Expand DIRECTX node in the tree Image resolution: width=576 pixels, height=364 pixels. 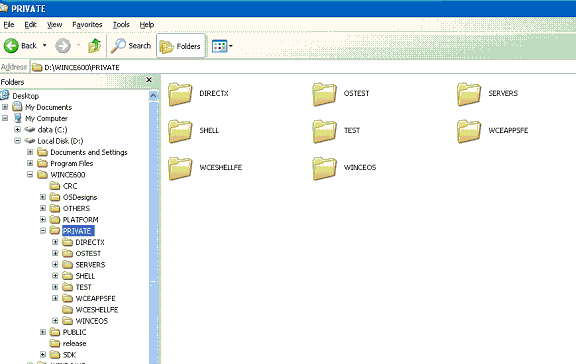[55, 242]
